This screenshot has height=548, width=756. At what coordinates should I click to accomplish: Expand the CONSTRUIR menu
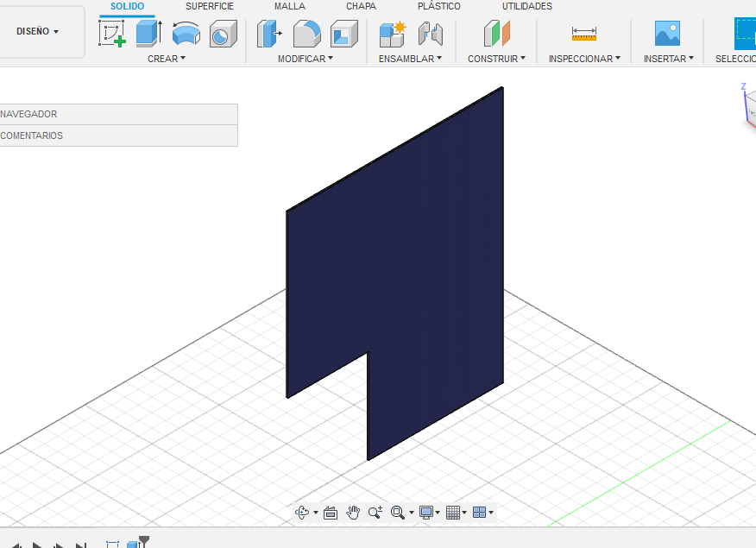496,59
